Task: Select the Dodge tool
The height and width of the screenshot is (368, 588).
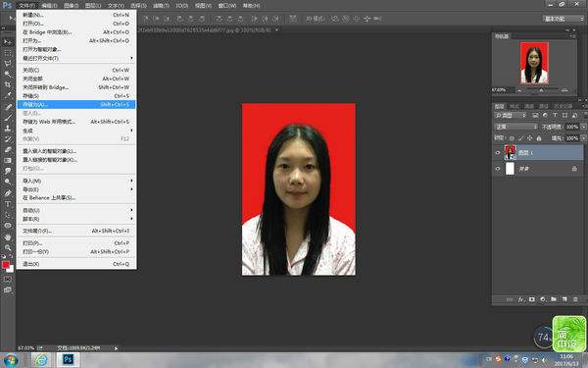Action: [x=8, y=182]
